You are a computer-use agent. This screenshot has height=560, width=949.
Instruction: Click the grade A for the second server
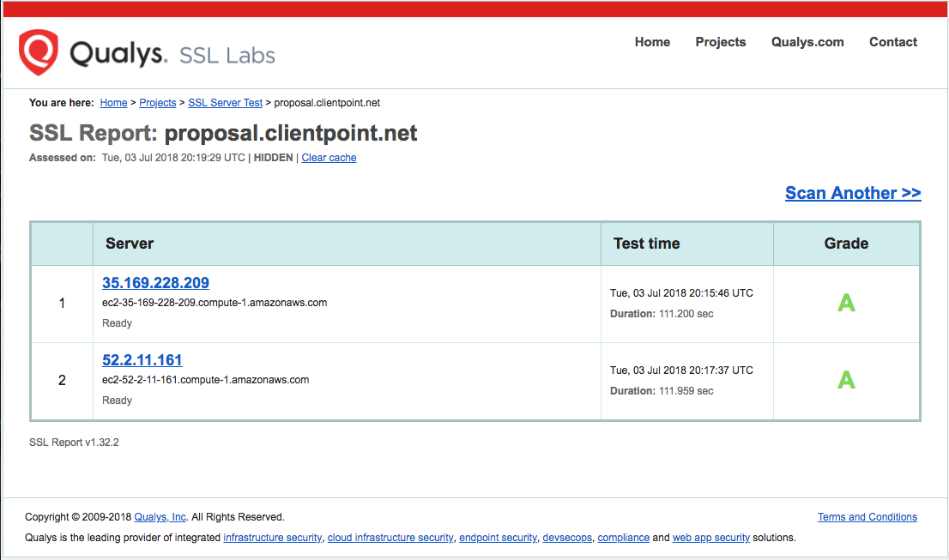(846, 380)
